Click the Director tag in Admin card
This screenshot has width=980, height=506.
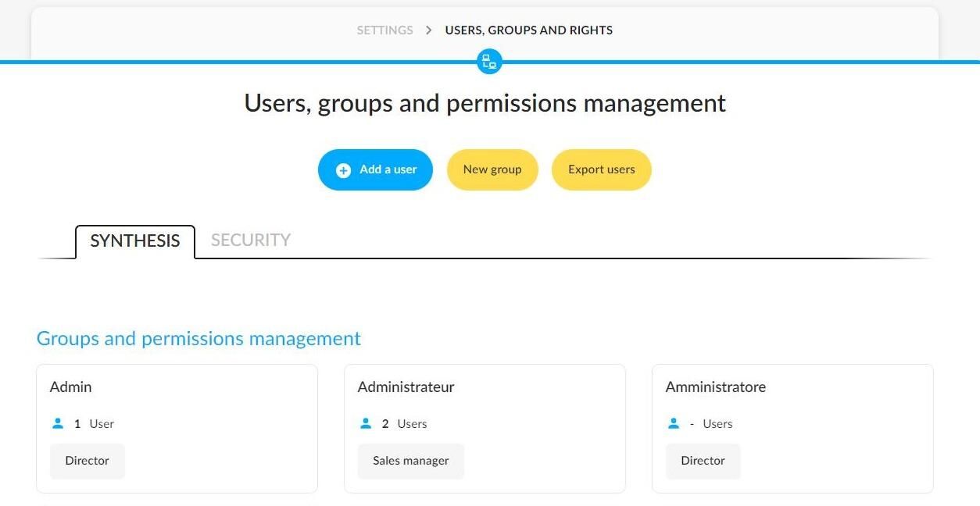click(x=88, y=461)
